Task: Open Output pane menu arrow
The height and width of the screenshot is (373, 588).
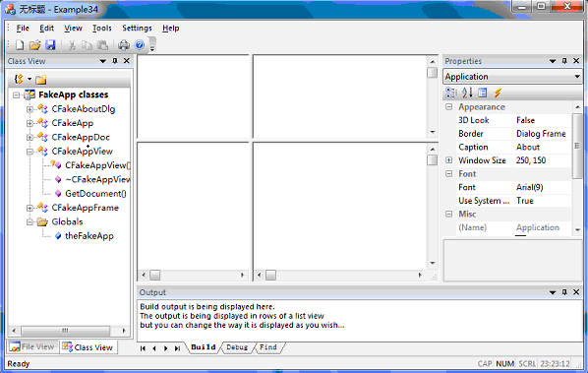Action: pos(553,292)
